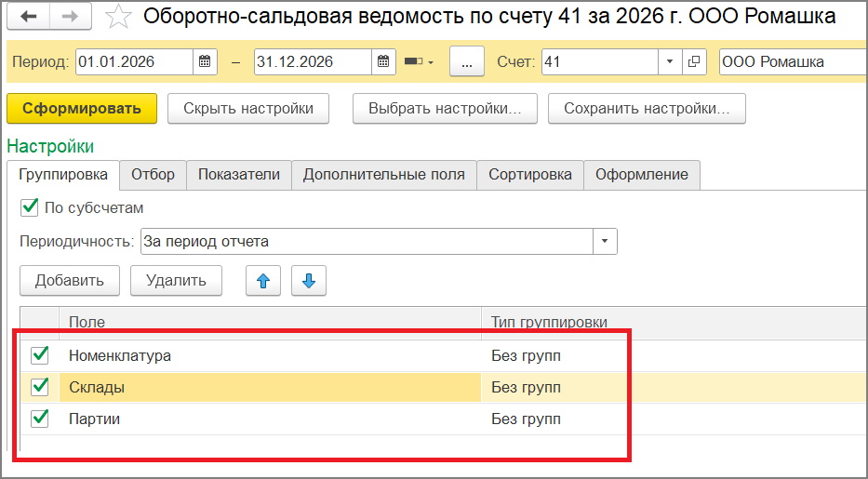Click the Счет input field with 41
Image resolution: width=868 pixels, height=479 pixels.
click(x=599, y=61)
